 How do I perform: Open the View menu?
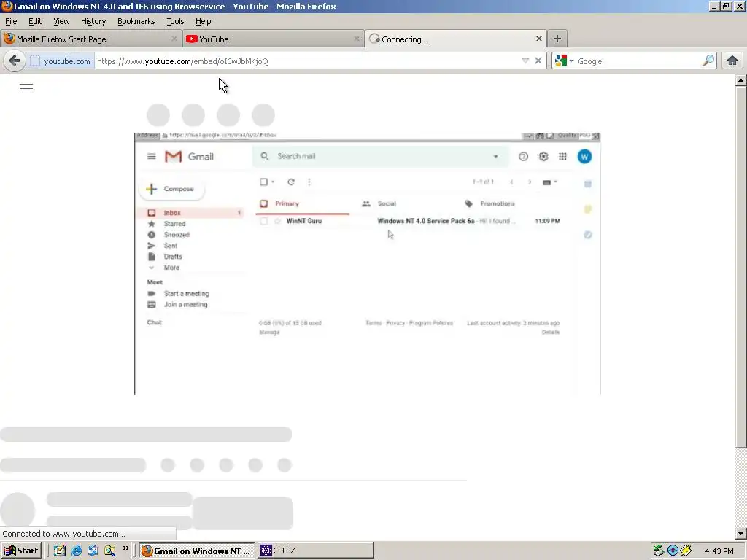[x=61, y=21]
